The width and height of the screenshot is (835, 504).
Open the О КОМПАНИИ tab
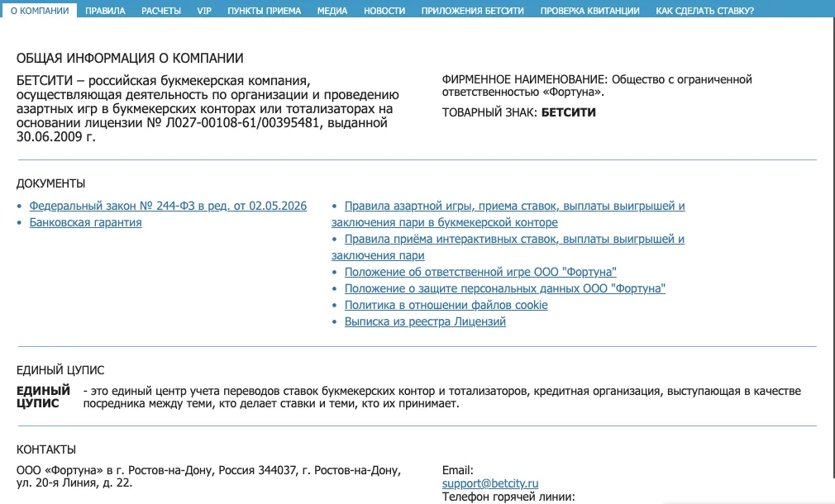40,10
